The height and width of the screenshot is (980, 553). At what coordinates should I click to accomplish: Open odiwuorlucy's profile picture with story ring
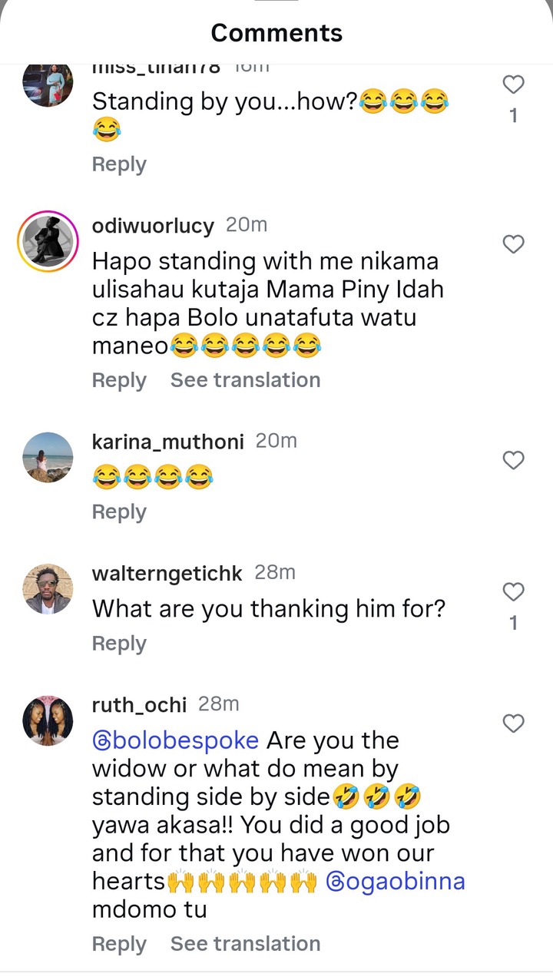pyautogui.click(x=48, y=241)
